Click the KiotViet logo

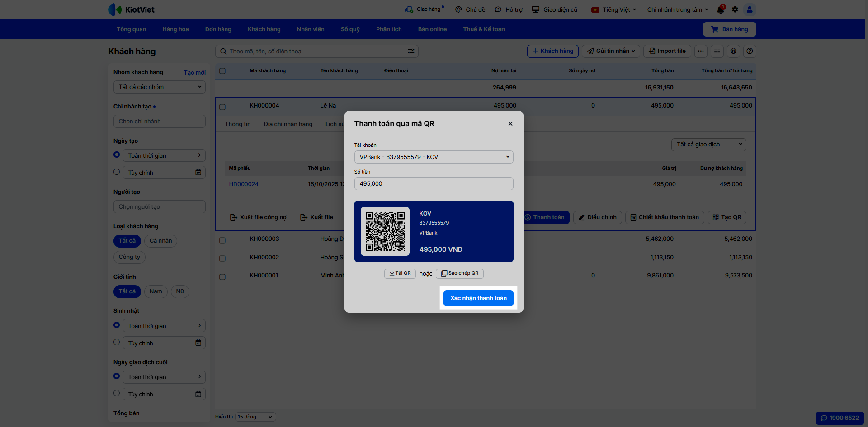click(x=132, y=9)
